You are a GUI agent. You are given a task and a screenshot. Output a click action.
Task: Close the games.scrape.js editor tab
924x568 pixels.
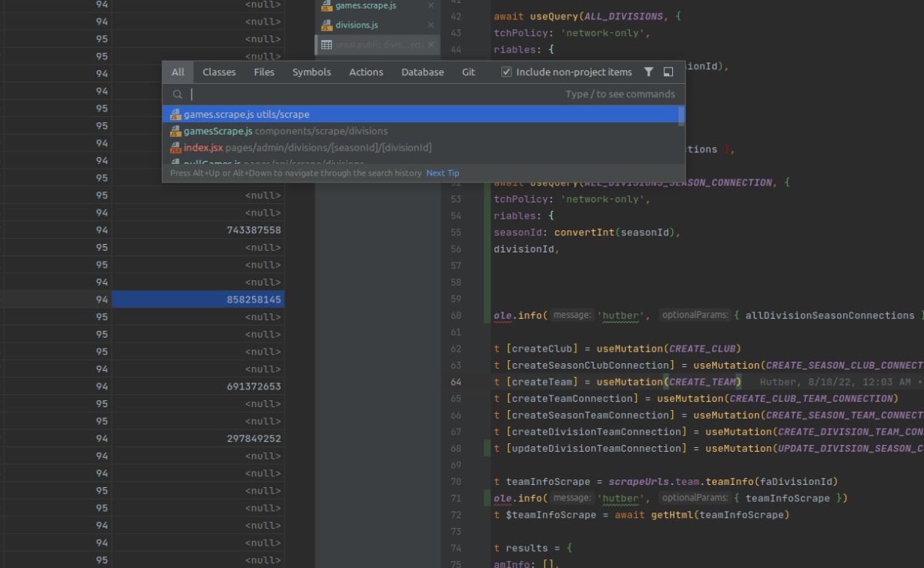[x=430, y=5]
